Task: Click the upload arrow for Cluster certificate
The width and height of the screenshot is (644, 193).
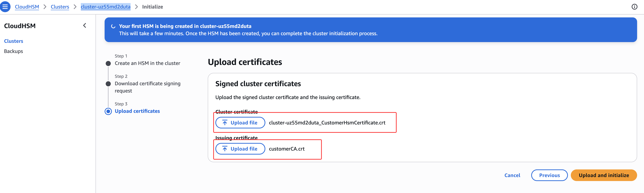Action: [x=225, y=123]
